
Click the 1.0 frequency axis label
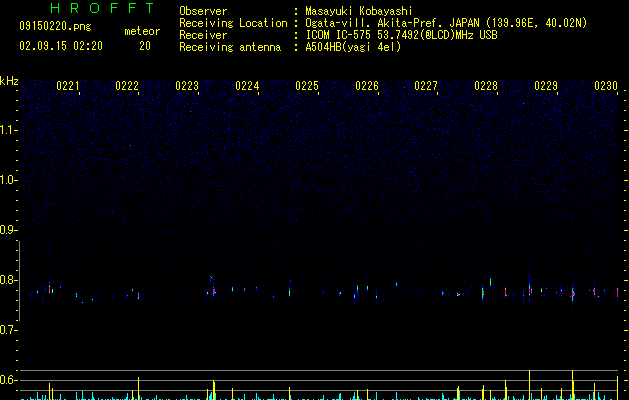coord(8,180)
